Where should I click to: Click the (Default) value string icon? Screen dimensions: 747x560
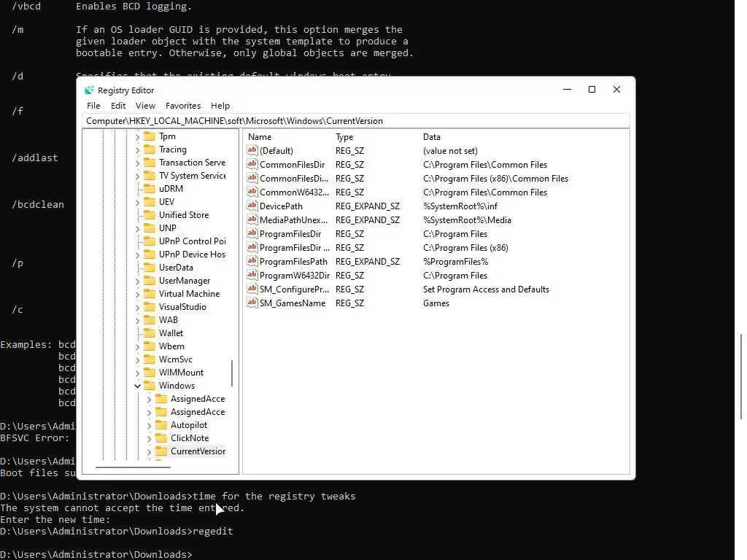tap(252, 150)
